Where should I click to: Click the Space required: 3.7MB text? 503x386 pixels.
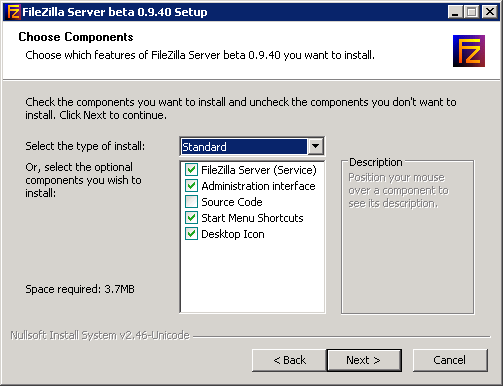pos(80,289)
